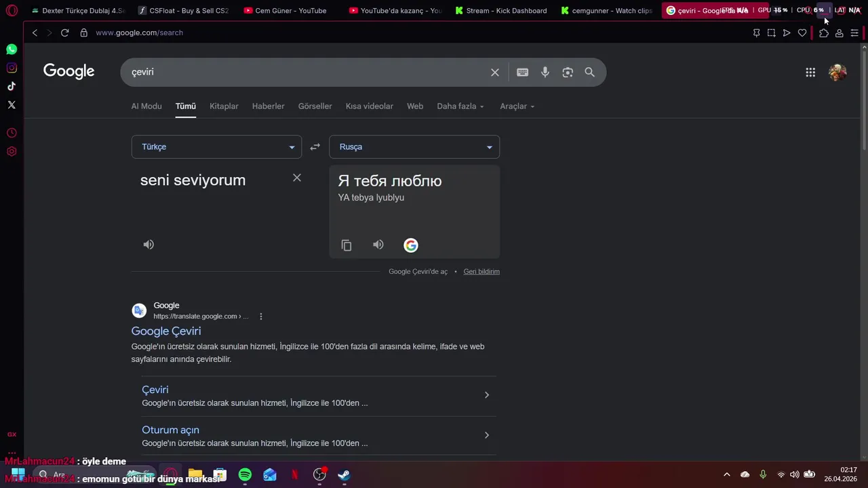
Task: Switch to the Cem Güner YouTube tab
Action: pos(290,10)
